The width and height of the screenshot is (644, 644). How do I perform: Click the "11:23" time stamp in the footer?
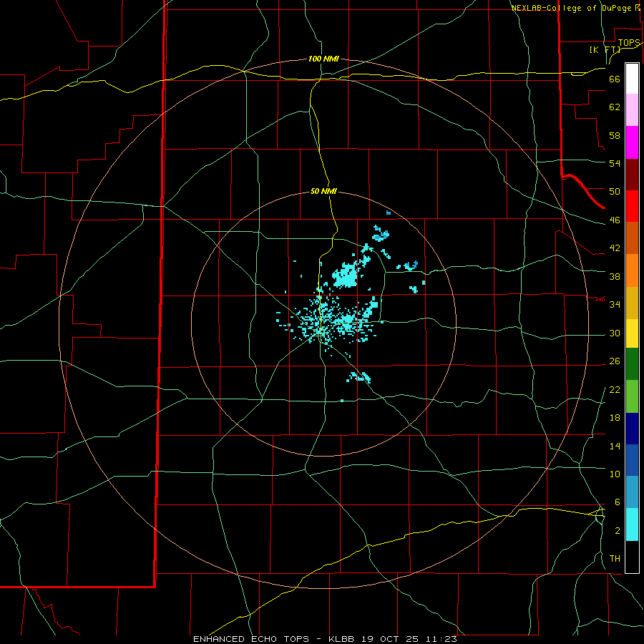click(441, 639)
